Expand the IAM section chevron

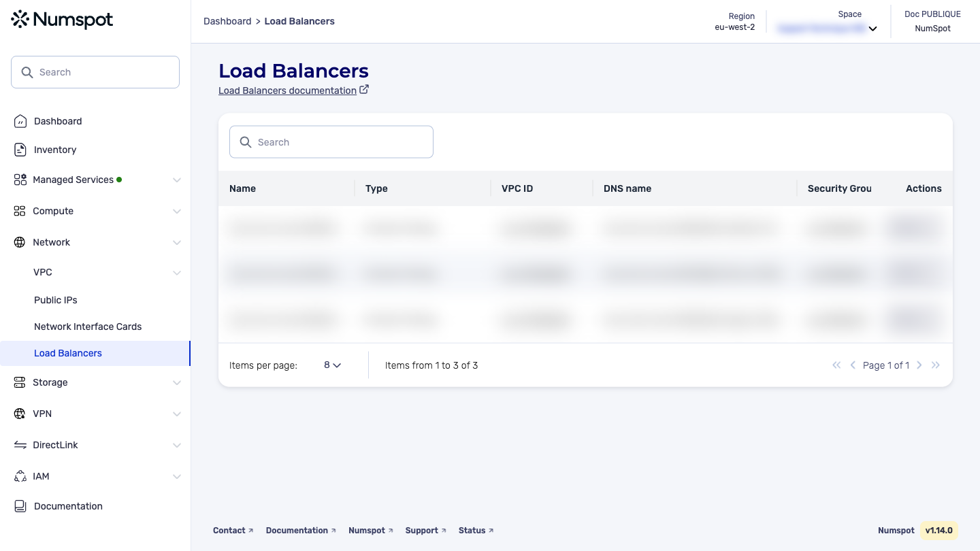[177, 477]
